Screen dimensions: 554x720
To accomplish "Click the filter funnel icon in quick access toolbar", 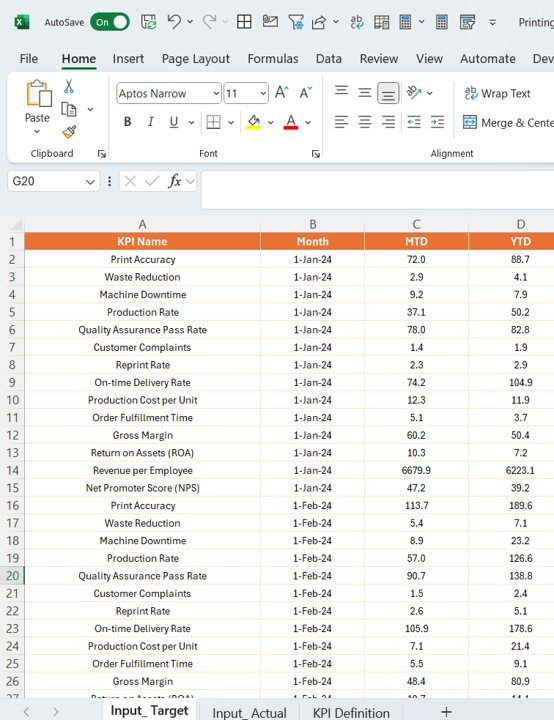I will 296,22.
